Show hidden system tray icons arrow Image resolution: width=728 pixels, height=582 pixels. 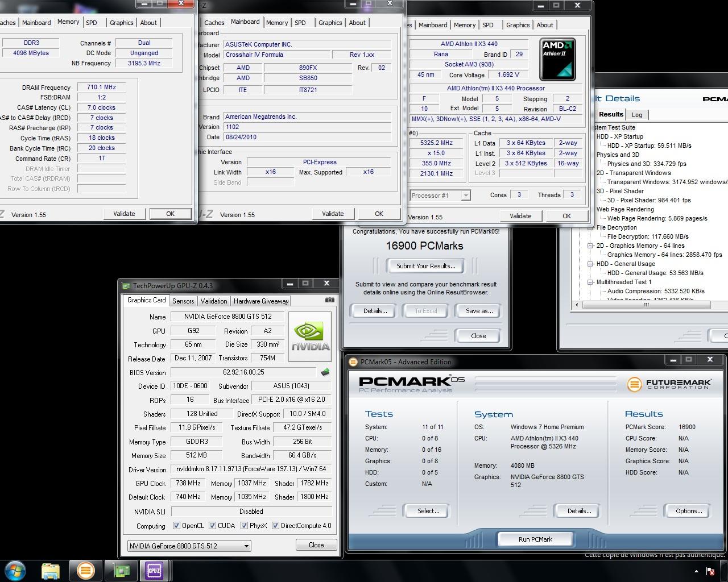pyautogui.click(x=696, y=571)
